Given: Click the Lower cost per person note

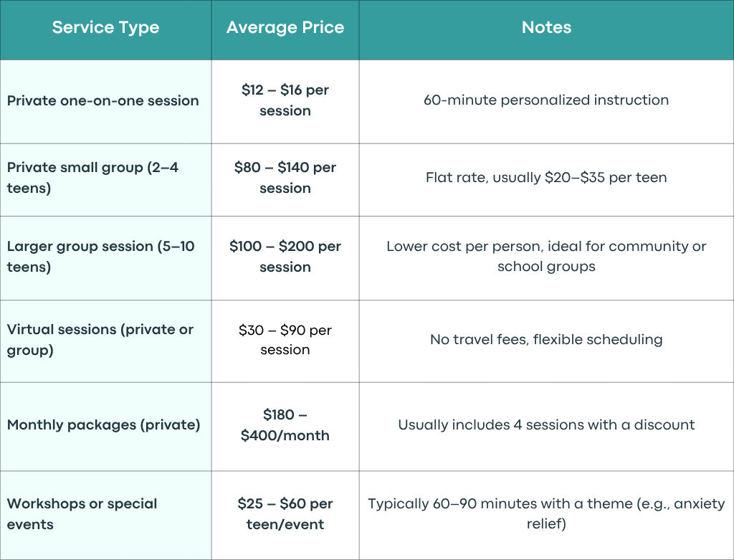Looking at the screenshot, I should pyautogui.click(x=546, y=256).
